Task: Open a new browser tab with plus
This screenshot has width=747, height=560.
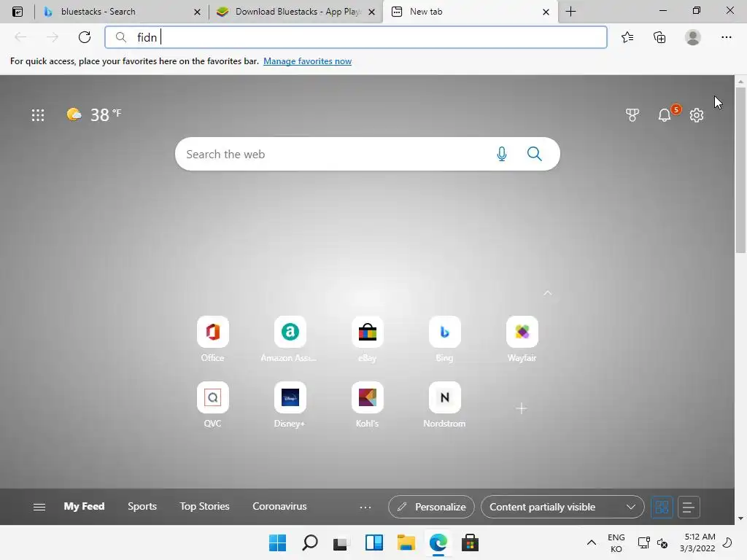Action: [570, 12]
